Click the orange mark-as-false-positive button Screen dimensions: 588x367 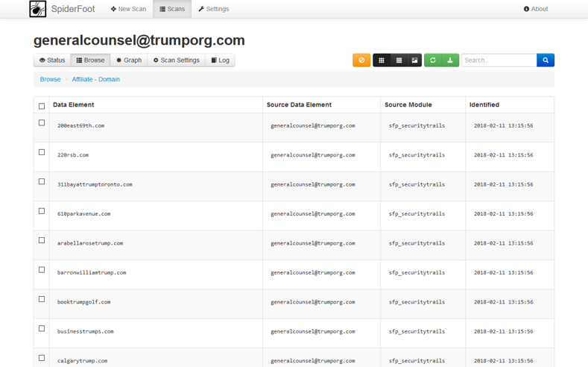click(361, 60)
